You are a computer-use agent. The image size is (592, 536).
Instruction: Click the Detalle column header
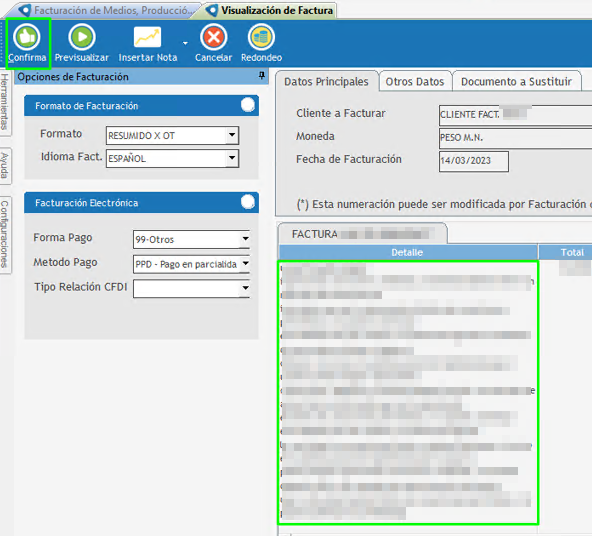click(x=408, y=252)
